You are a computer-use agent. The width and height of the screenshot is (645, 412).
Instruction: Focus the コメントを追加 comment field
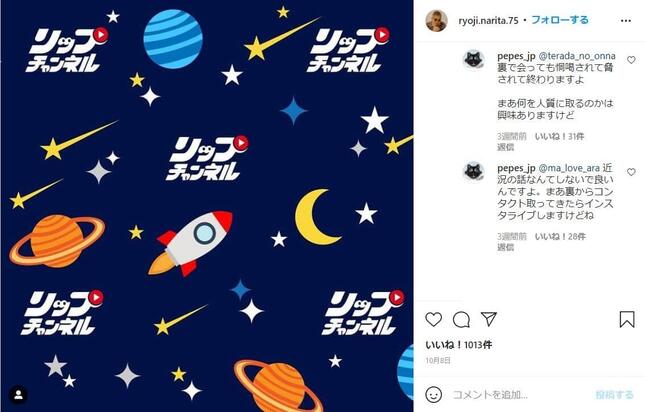[x=519, y=395]
